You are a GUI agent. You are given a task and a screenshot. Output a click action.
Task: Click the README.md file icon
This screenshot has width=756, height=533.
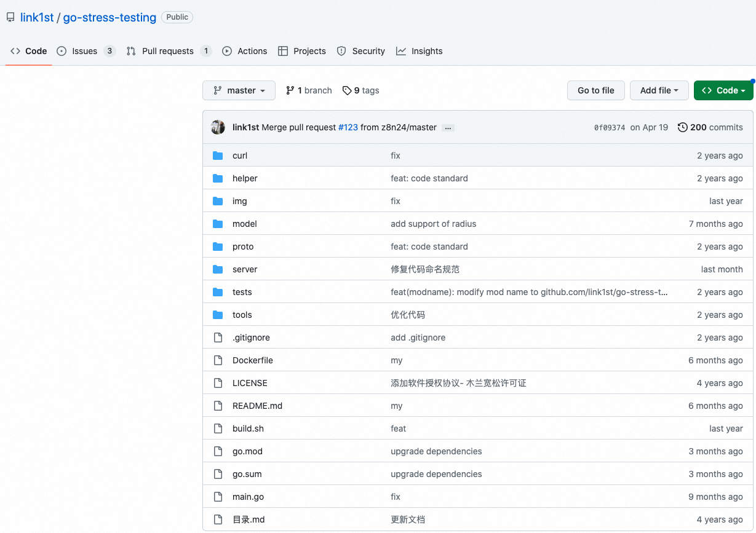(218, 406)
